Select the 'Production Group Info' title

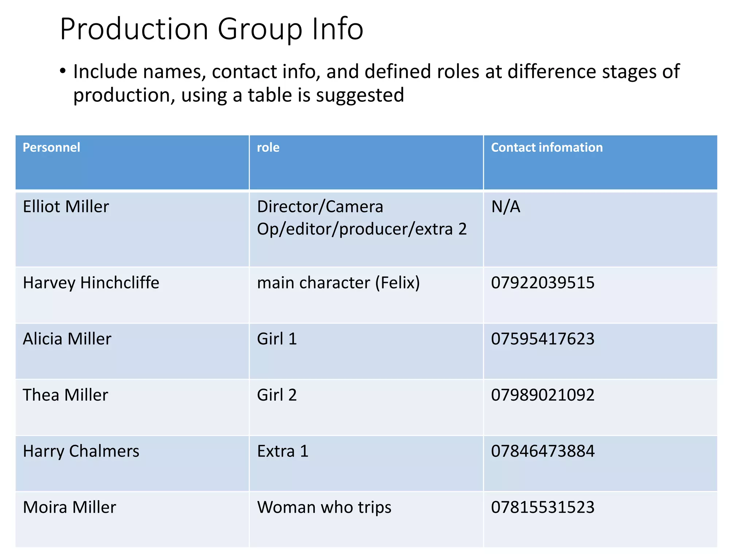[x=212, y=29]
